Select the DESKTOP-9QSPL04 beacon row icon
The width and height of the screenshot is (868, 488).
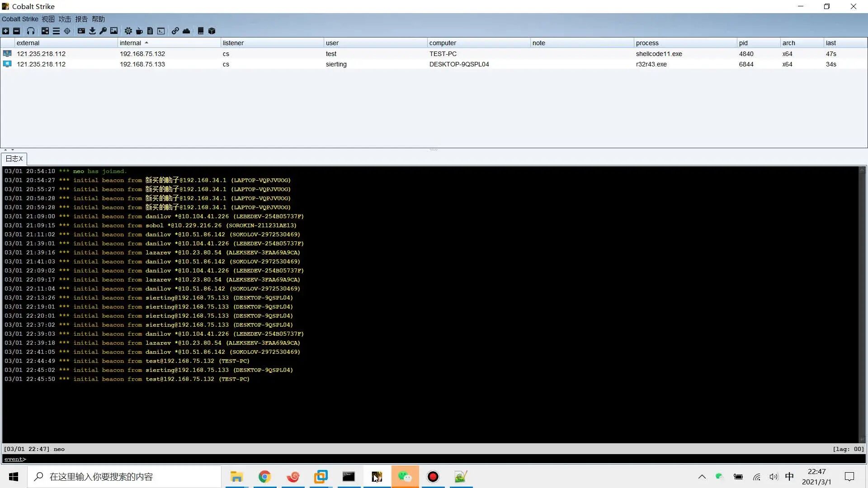[x=7, y=64]
